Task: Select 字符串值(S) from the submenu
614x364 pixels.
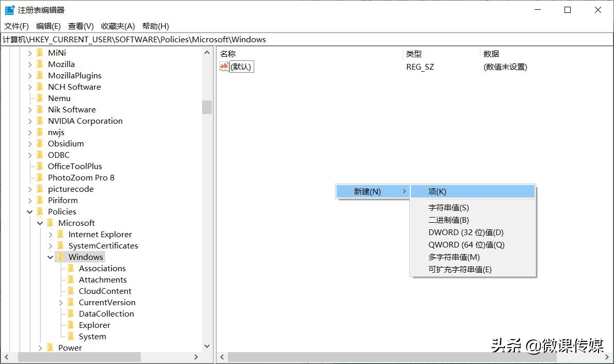Action: click(x=450, y=207)
